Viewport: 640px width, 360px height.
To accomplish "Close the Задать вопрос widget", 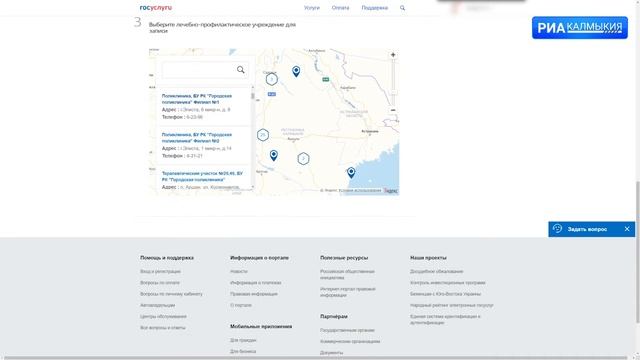I will coord(627,229).
